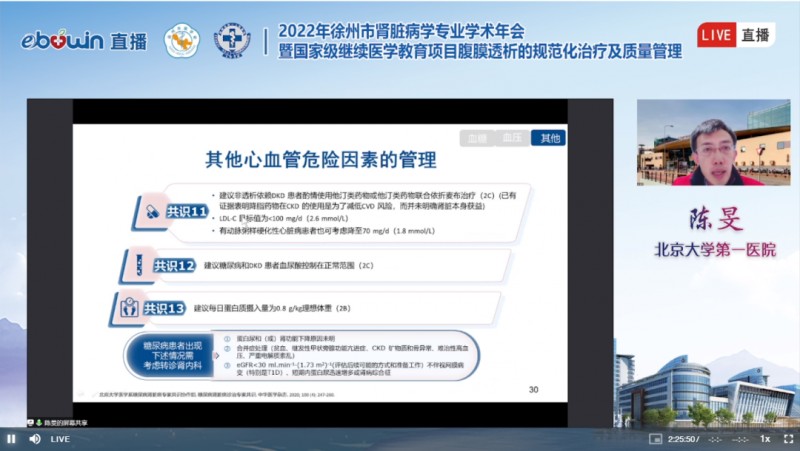800x451 pixels.
Task: Click the food scale icon beside 共识13
Action: tap(128, 307)
